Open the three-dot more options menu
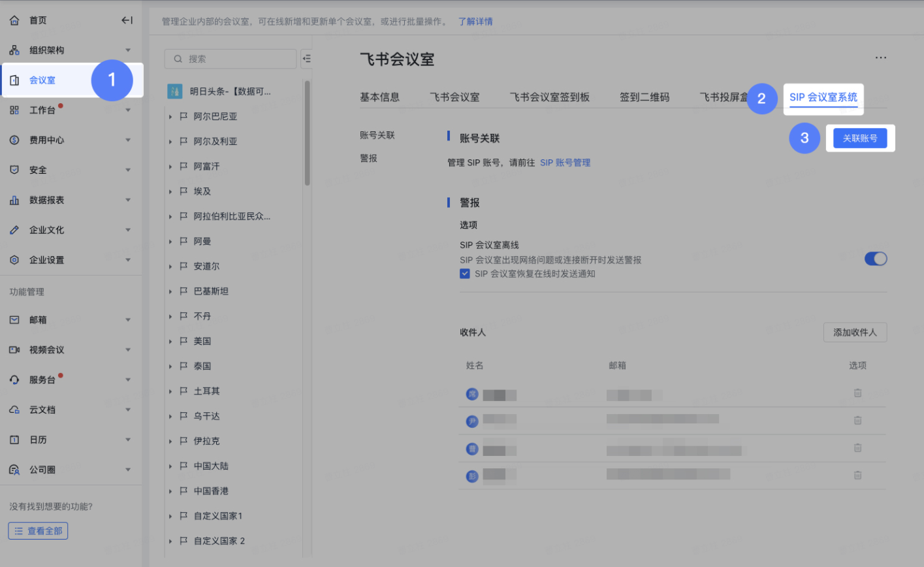 881,57
